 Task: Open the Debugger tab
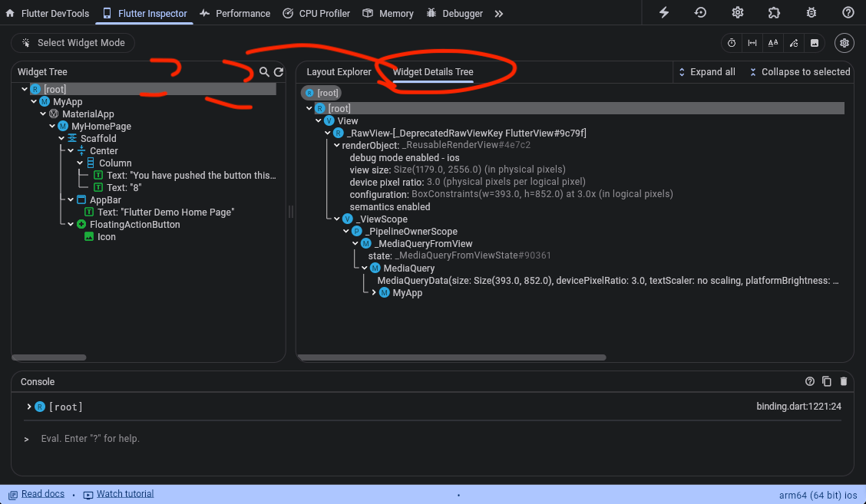point(454,13)
